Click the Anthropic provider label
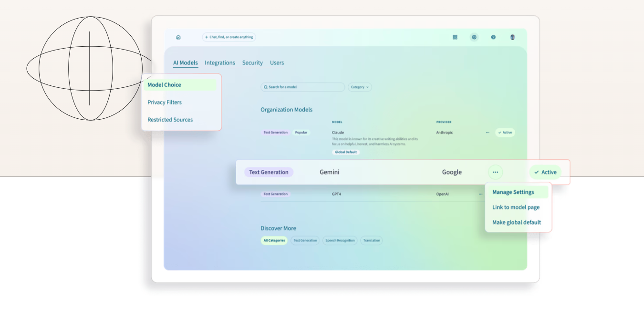The image size is (644, 310). tap(445, 133)
